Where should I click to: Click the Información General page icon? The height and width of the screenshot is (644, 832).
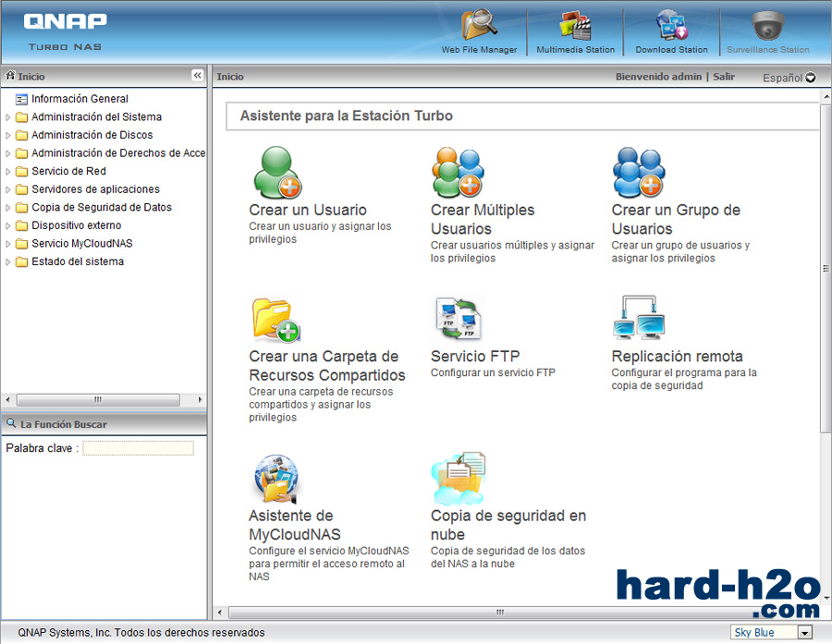pos(21,99)
